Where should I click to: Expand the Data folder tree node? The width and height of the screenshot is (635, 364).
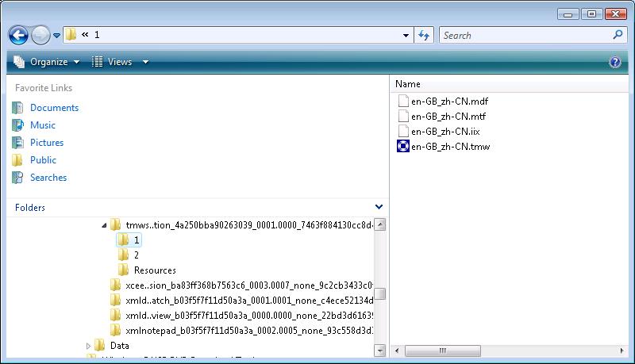[89, 346]
